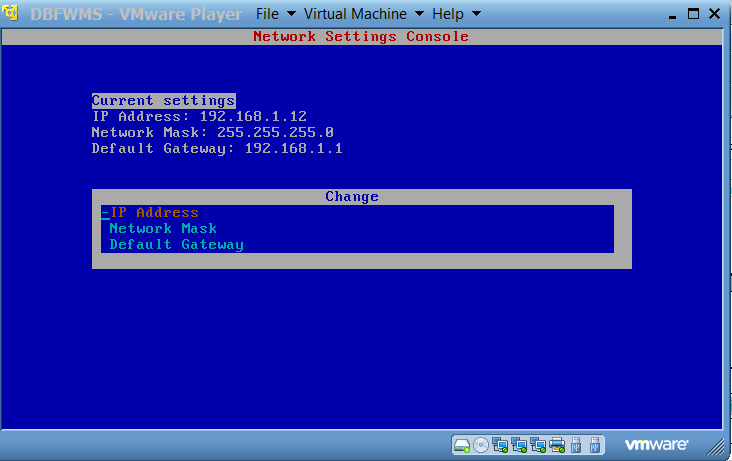Select the Default Gateway option

tap(176, 245)
